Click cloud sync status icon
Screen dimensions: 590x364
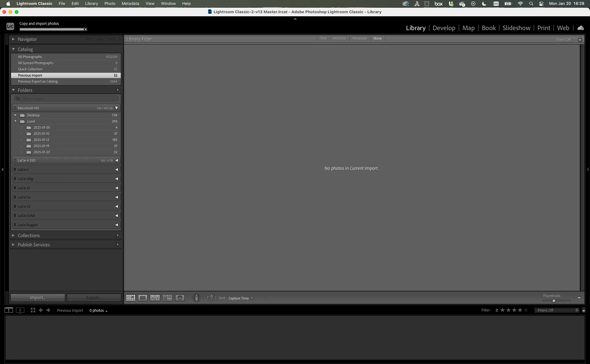(x=580, y=28)
